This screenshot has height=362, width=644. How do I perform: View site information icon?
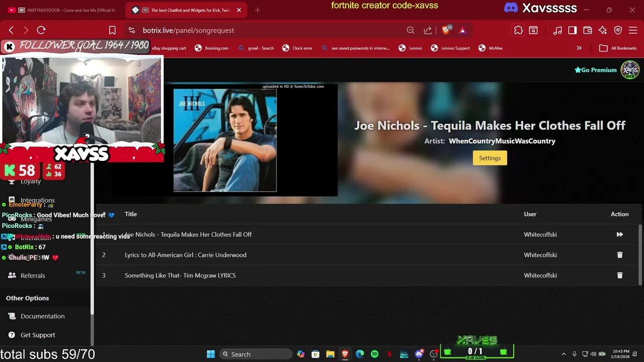tap(131, 30)
